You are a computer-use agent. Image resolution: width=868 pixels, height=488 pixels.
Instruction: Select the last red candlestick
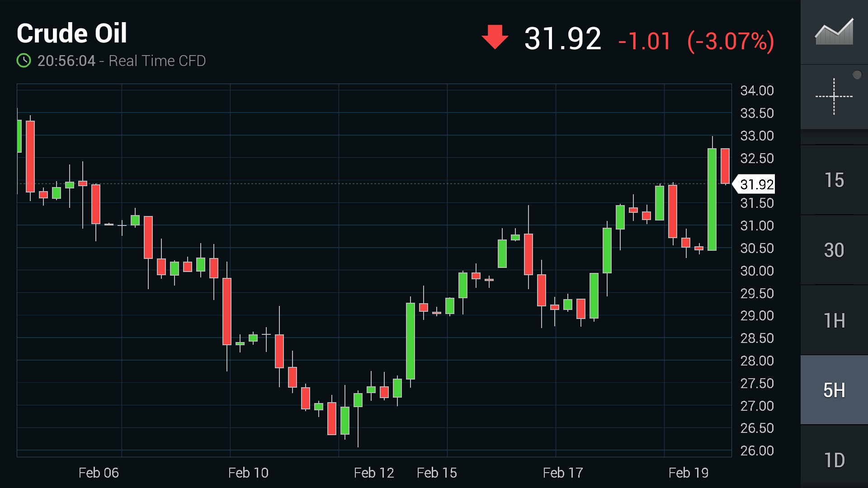tap(725, 166)
